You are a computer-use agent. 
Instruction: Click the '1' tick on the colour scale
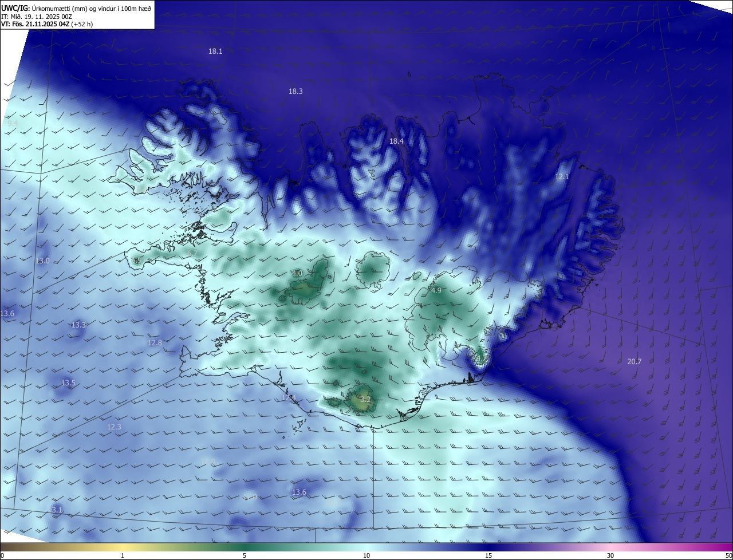pos(123,555)
